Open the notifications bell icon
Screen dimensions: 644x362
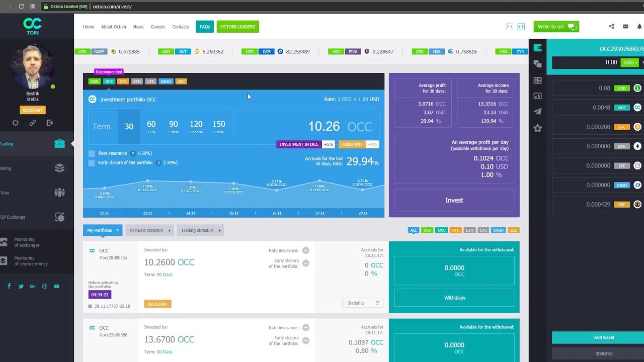pos(640,27)
